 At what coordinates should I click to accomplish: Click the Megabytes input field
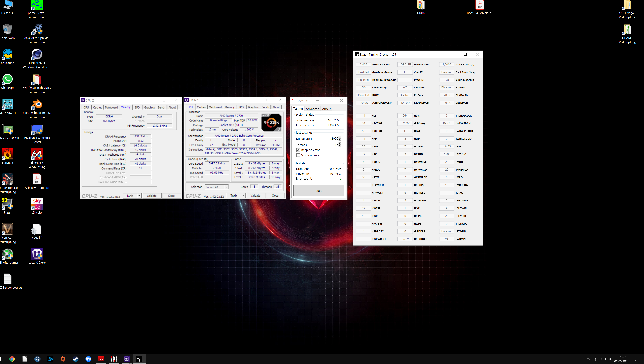(x=328, y=139)
